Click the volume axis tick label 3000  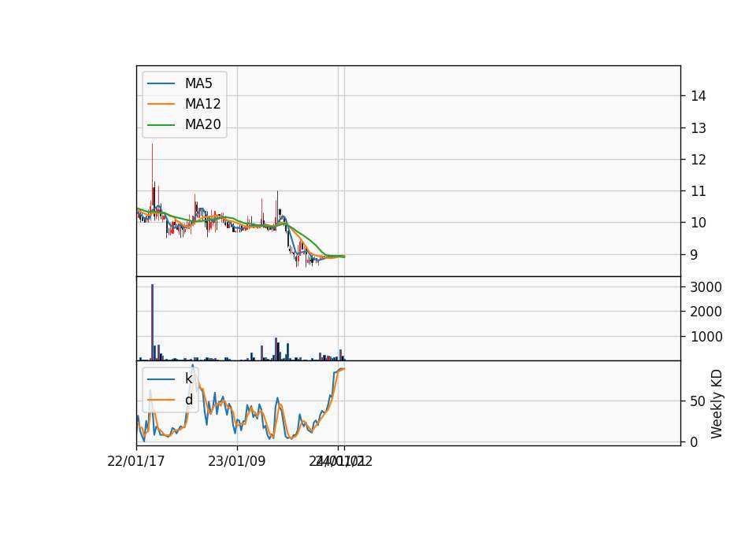pyautogui.click(x=706, y=288)
